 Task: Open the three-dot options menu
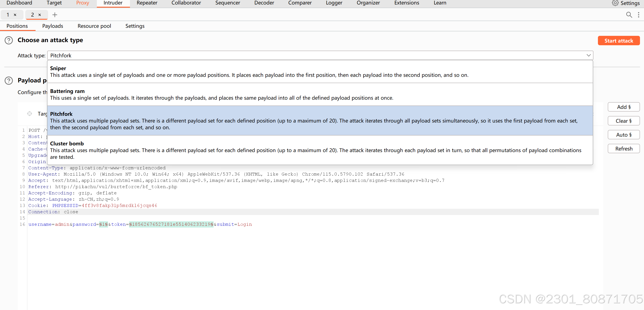tap(638, 15)
